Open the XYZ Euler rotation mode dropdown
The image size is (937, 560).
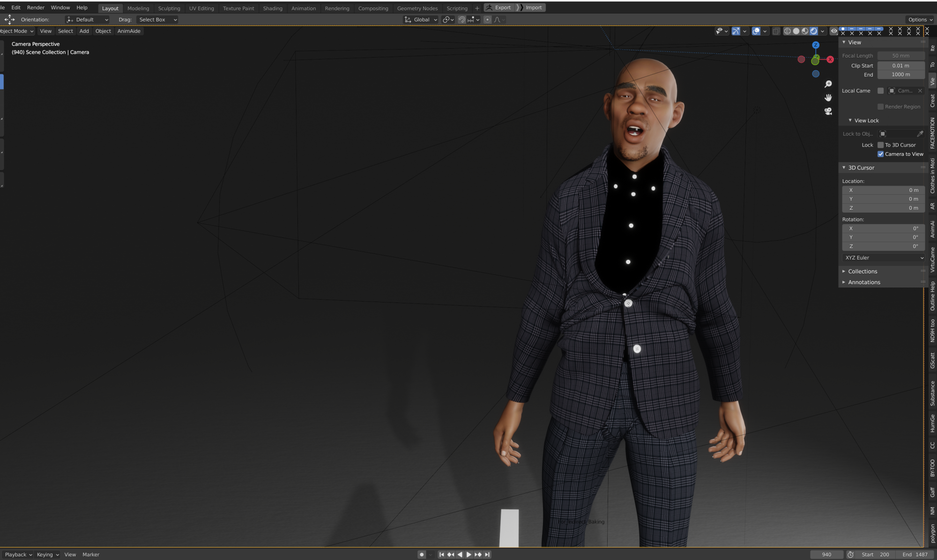pos(884,258)
